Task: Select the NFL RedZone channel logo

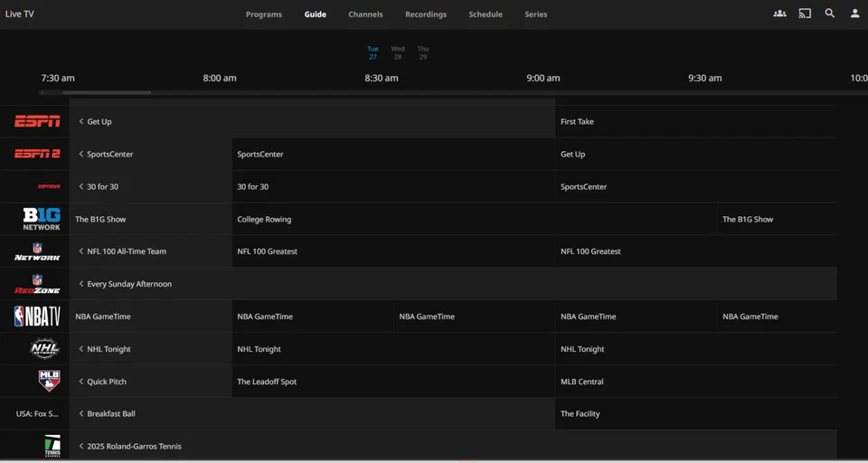Action: pos(37,284)
